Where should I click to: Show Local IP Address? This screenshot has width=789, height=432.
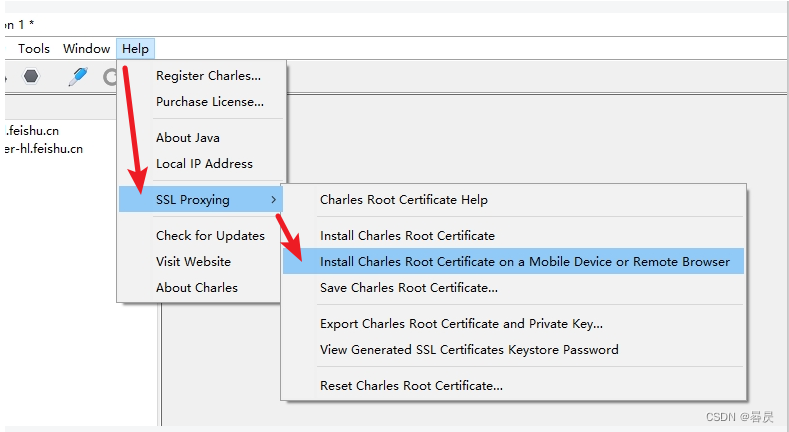[202, 164]
